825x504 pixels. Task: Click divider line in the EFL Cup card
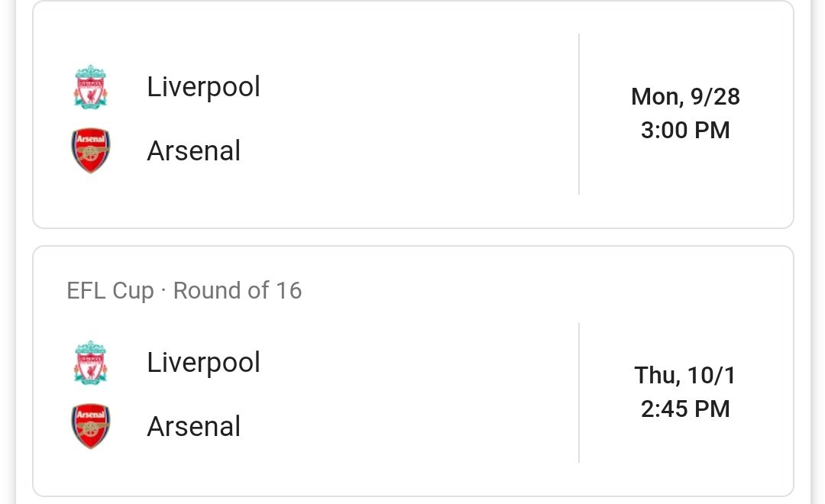(579, 393)
